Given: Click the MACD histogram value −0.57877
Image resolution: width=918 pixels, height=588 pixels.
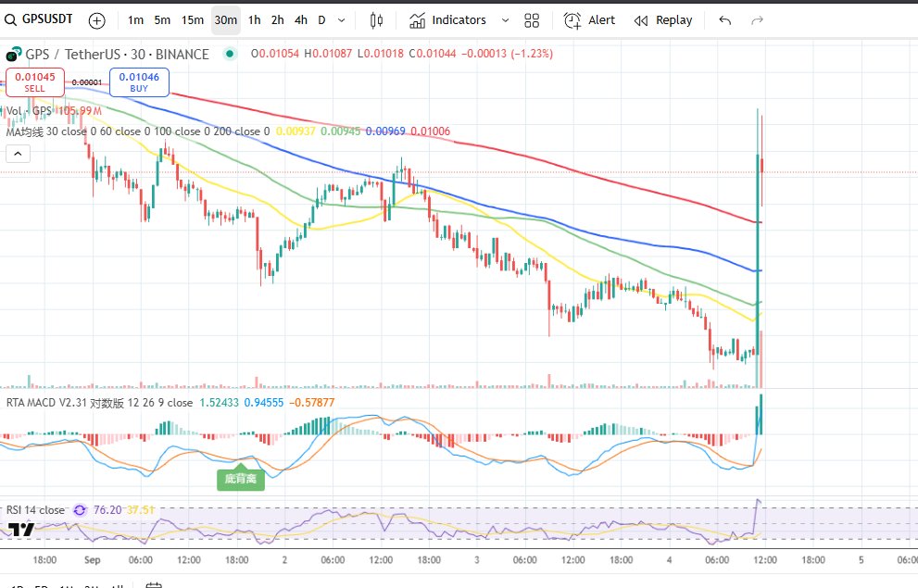Looking at the screenshot, I should click(x=312, y=403).
